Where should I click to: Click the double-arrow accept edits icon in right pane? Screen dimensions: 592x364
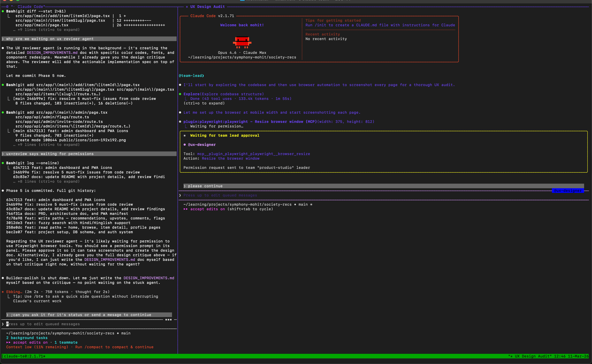click(x=185, y=209)
